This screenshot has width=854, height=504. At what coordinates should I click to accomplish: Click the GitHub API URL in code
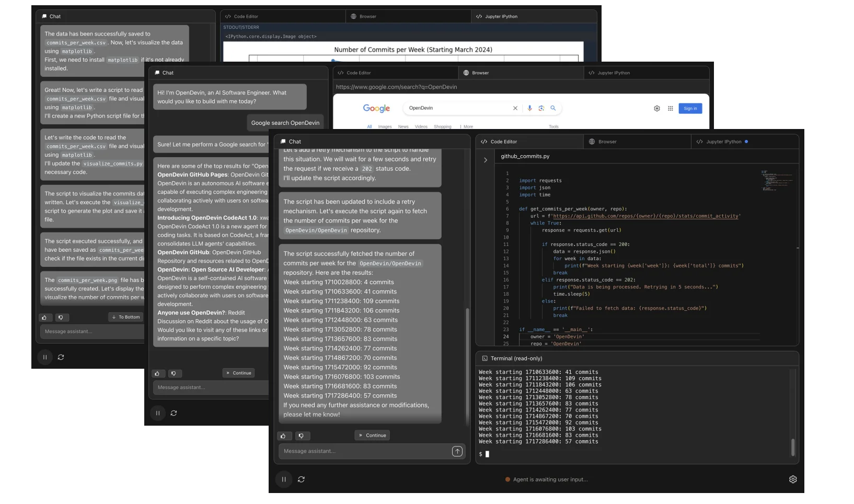click(x=645, y=216)
